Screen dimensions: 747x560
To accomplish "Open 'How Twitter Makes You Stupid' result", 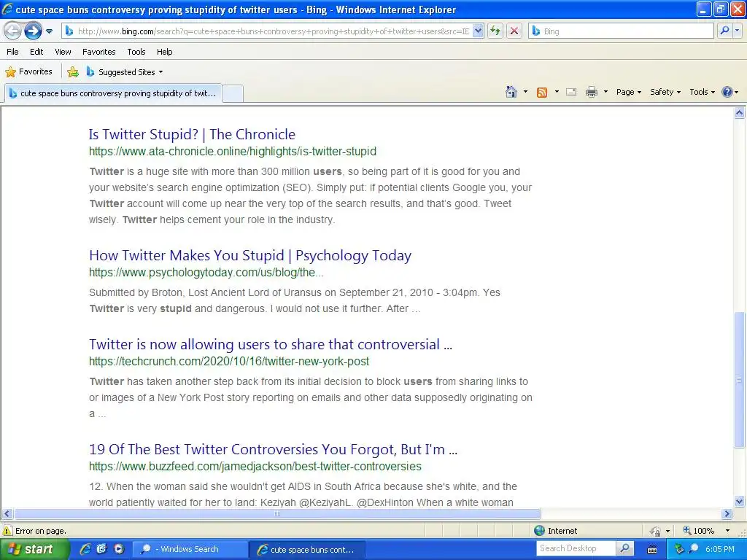I will point(250,255).
